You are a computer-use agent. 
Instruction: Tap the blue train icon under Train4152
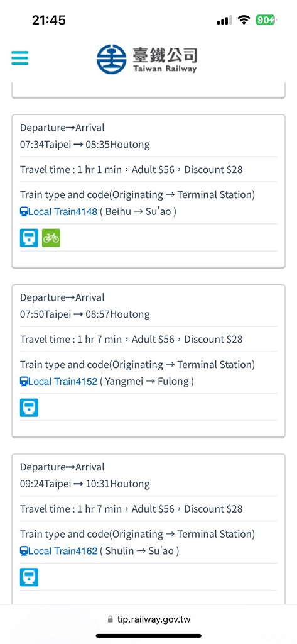pyautogui.click(x=29, y=408)
